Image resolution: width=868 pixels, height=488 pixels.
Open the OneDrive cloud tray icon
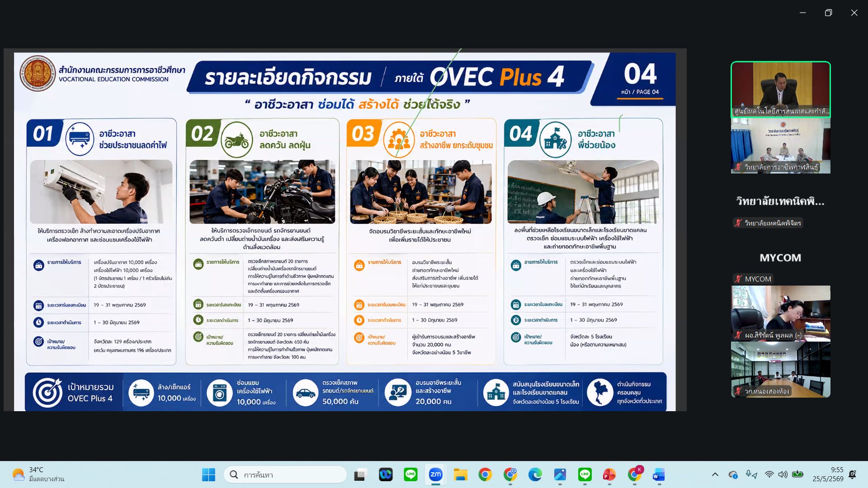[733, 474]
